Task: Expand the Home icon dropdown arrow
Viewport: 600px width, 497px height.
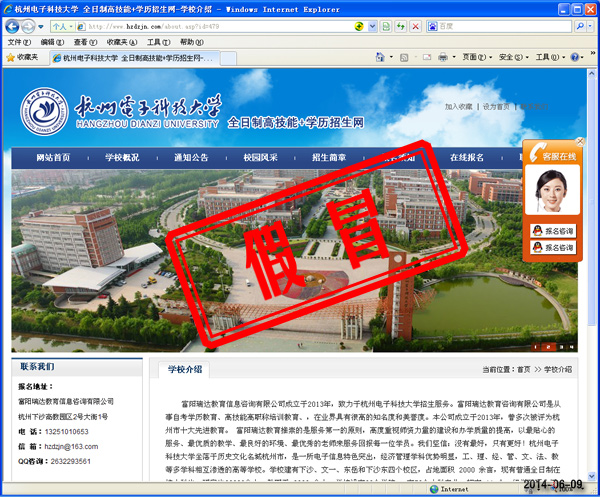Action: [x=391, y=57]
